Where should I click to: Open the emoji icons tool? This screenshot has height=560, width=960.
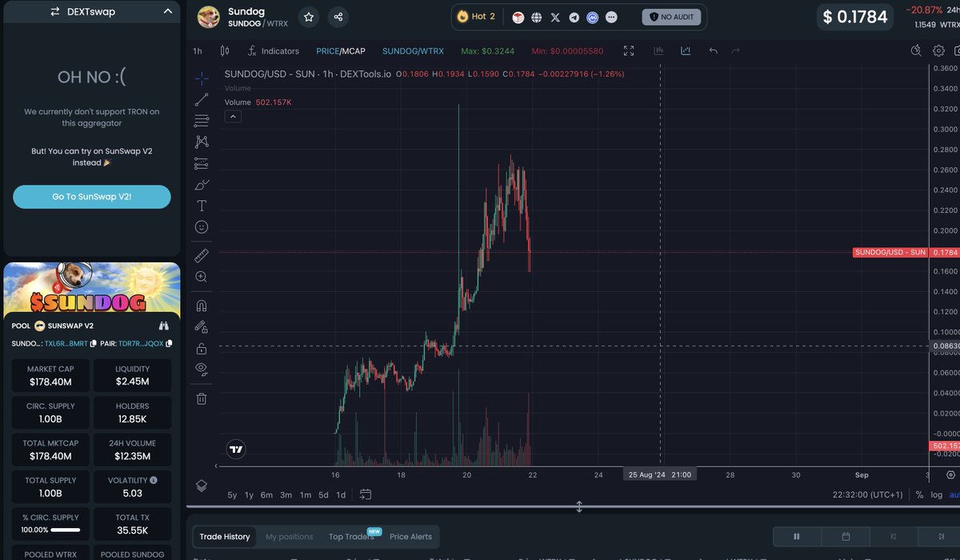point(202,227)
